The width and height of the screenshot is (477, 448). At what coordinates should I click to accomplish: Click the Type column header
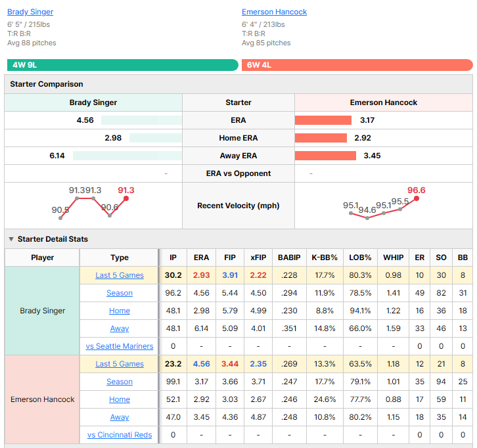point(120,258)
